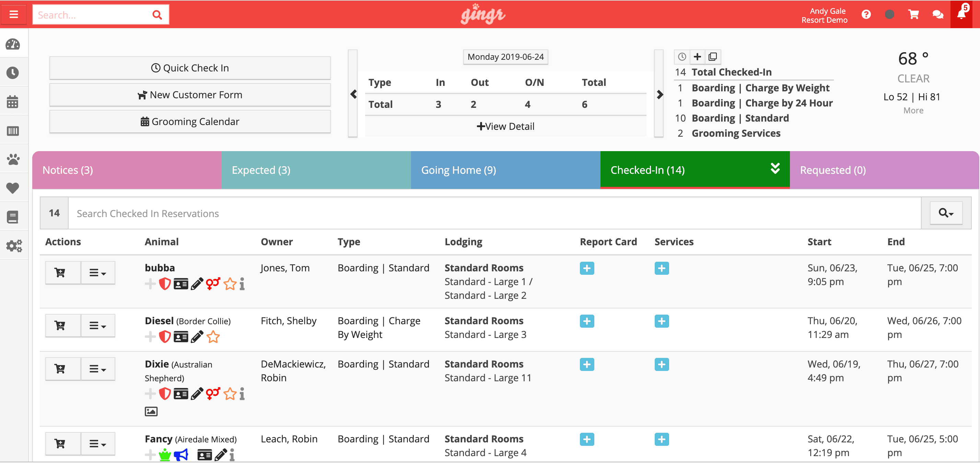Click the megaphone icon for Fancy
The height and width of the screenshot is (463, 980).
[181, 455]
